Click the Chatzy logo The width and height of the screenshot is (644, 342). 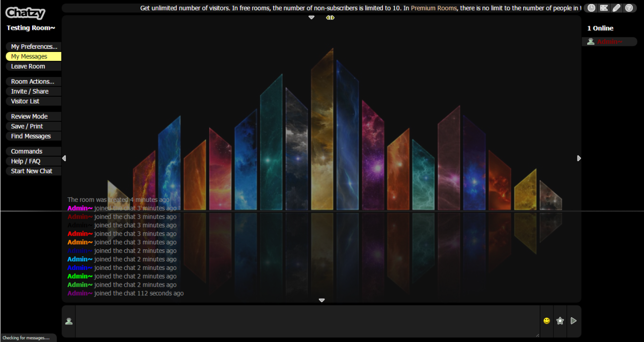click(x=25, y=13)
